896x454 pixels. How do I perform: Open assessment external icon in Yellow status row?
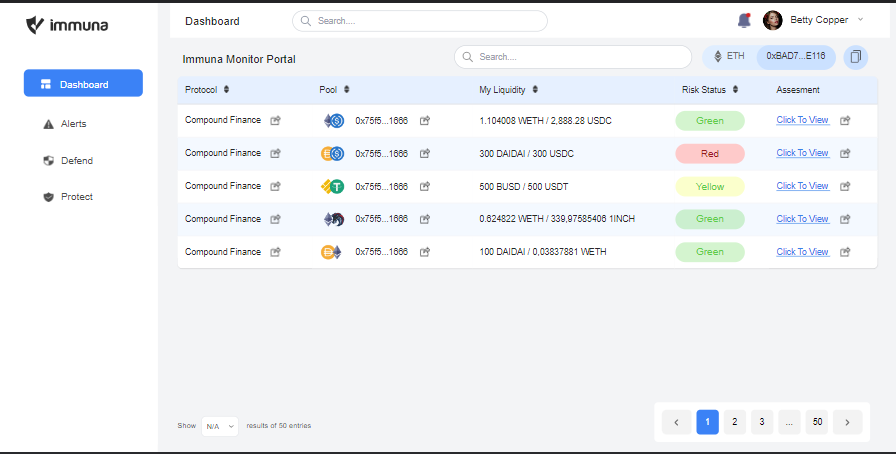click(845, 186)
